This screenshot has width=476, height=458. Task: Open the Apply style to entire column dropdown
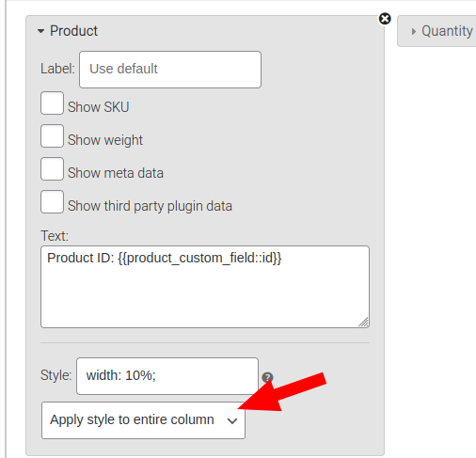pyautogui.click(x=143, y=420)
